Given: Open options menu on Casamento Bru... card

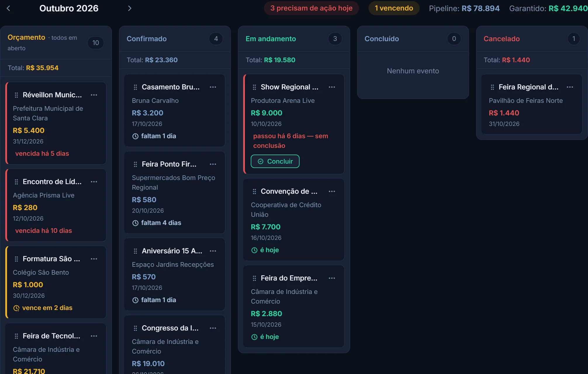Looking at the screenshot, I should point(213,87).
